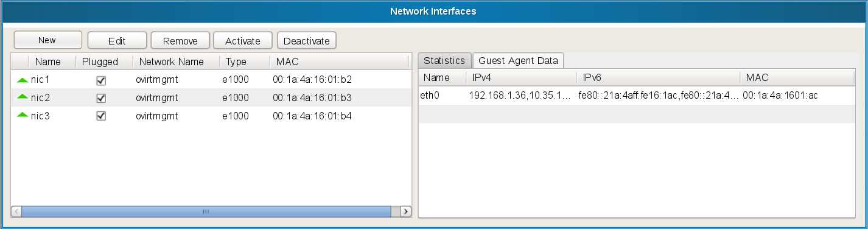This screenshot has width=868, height=229.
Task: Uncheck the Plugged checkbox for nic1
Action: pos(102,80)
